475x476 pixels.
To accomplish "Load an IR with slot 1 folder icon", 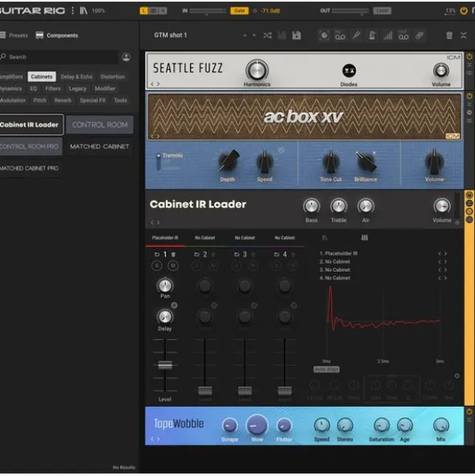I will [157, 255].
